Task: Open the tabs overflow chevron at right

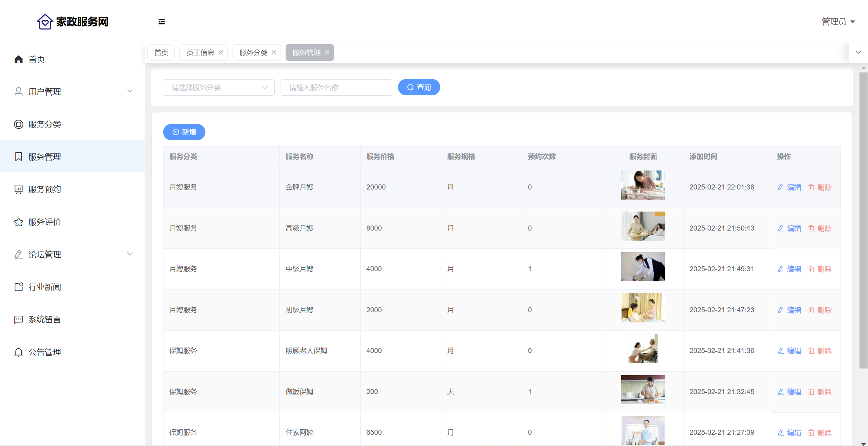Action: point(858,52)
